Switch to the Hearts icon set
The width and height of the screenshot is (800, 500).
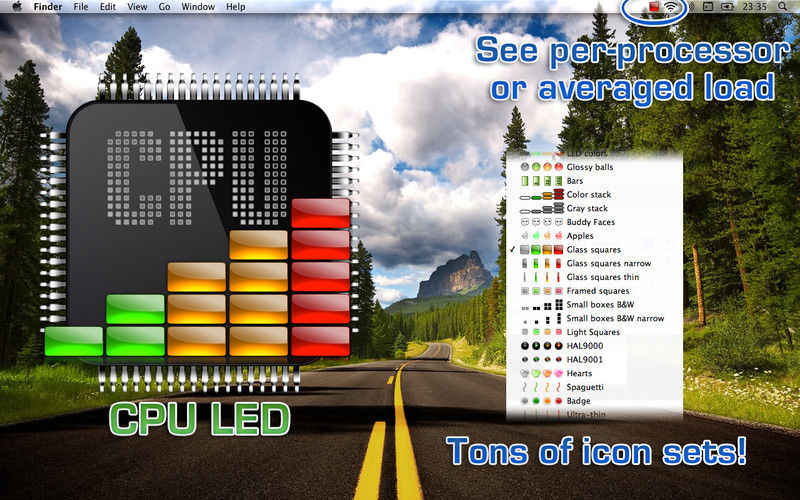(579, 373)
